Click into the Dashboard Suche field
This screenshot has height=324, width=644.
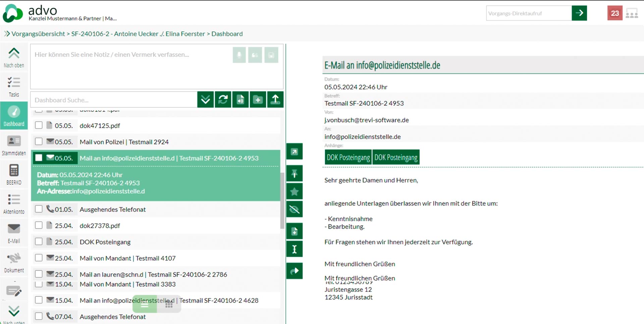point(114,100)
